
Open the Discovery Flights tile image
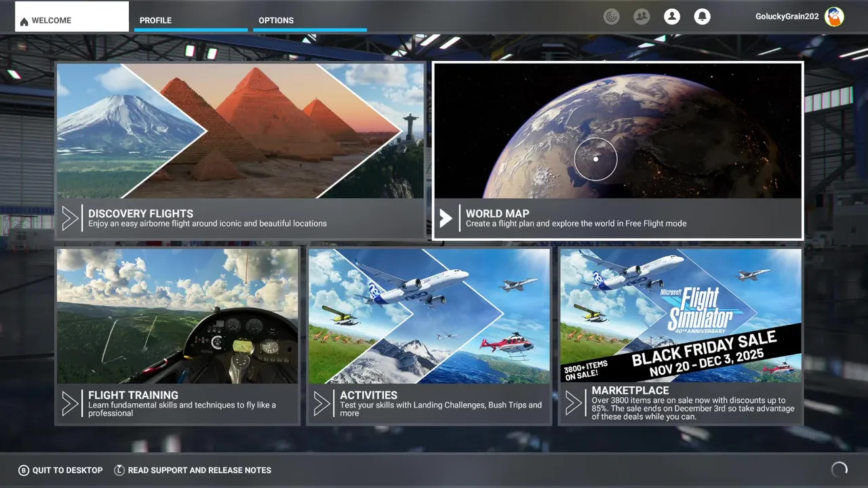point(240,131)
